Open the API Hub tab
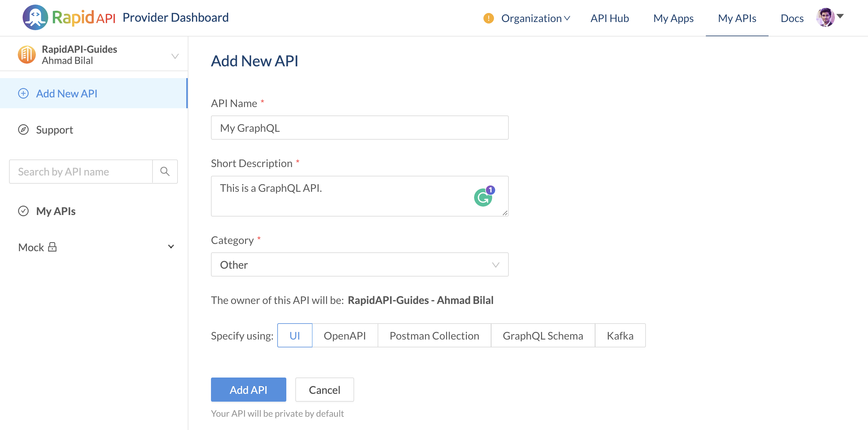This screenshot has height=430, width=868. (x=609, y=18)
